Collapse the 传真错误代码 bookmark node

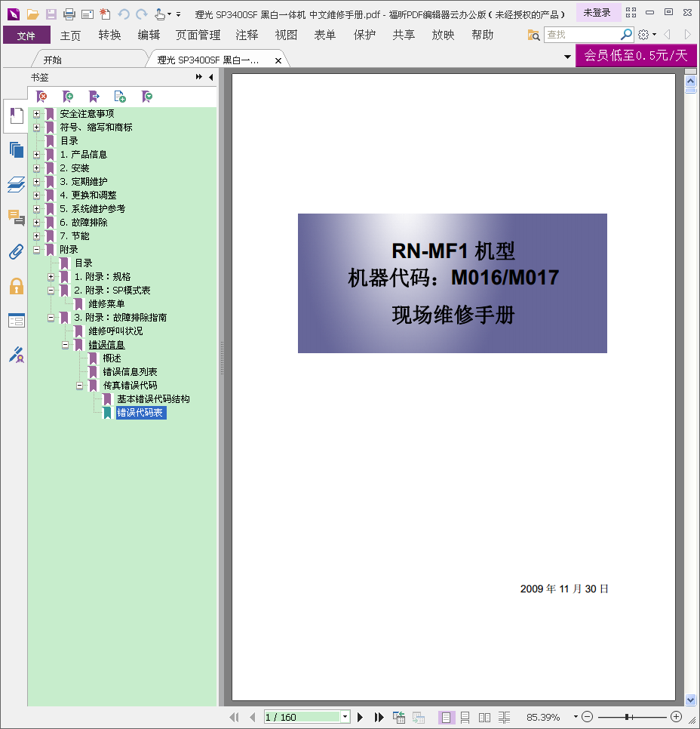coord(79,386)
